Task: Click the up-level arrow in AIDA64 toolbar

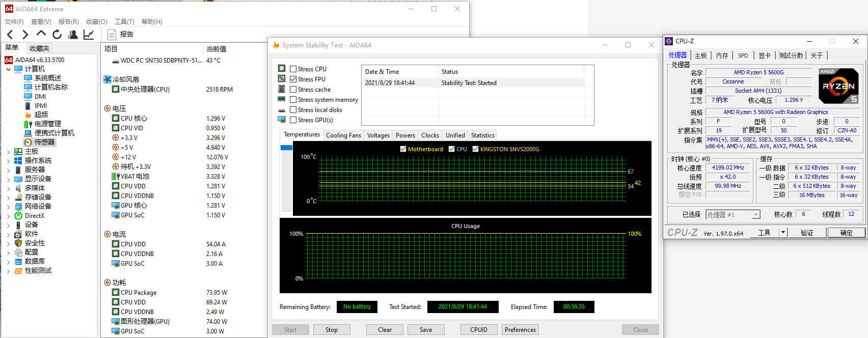Action: [x=41, y=34]
